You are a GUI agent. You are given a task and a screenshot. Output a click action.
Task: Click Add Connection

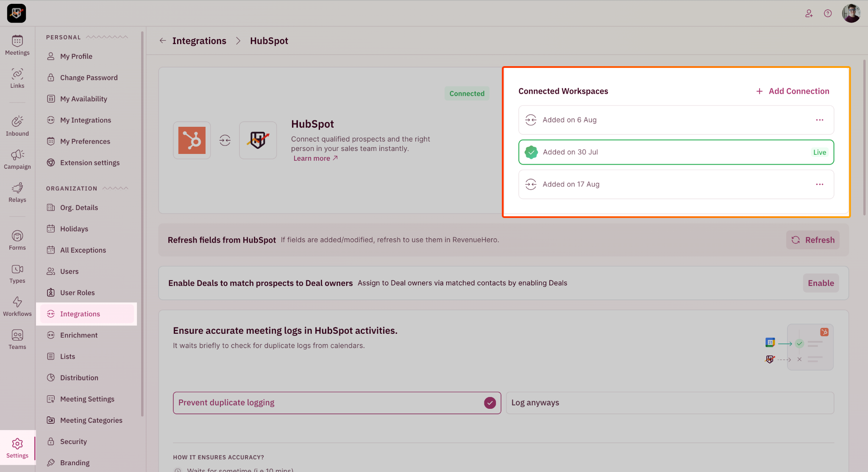tap(793, 91)
